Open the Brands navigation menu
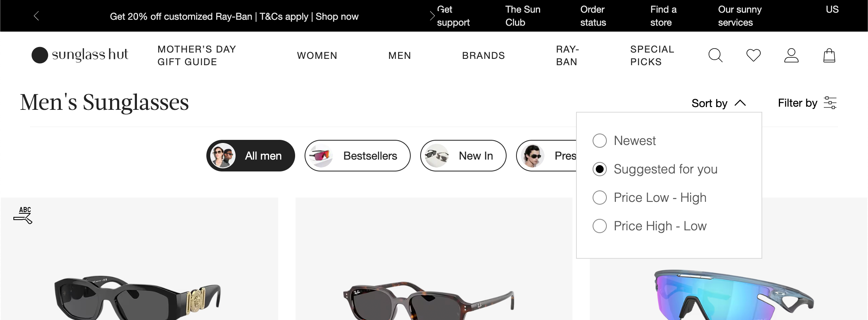This screenshot has width=868, height=320. tap(483, 56)
